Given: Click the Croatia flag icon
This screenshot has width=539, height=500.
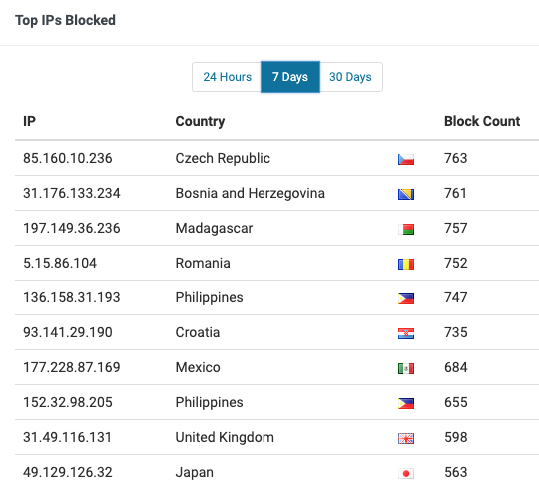Looking at the screenshot, I should [406, 333].
